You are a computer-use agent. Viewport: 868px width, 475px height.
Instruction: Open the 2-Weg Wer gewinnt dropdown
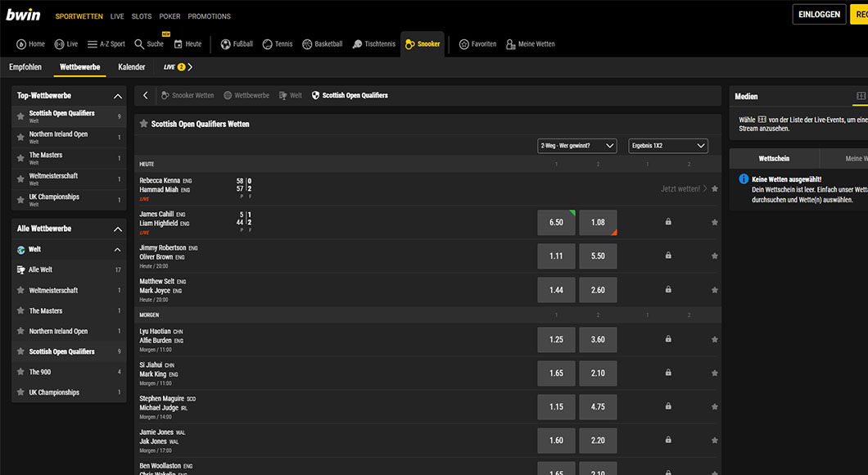[576, 146]
